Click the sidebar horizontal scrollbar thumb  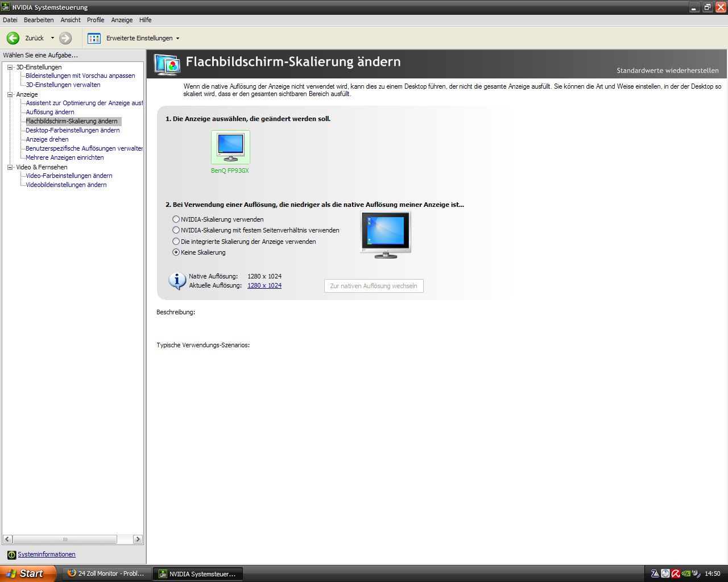[65, 539]
